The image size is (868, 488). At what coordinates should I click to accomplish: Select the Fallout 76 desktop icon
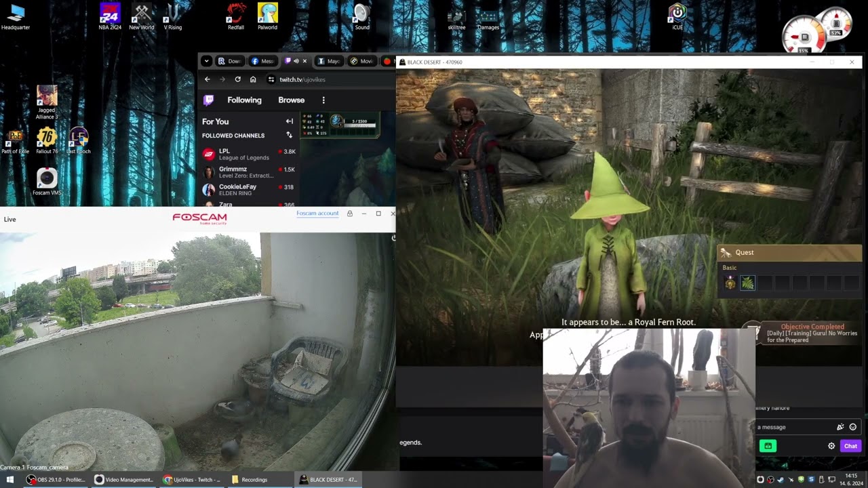coord(47,140)
